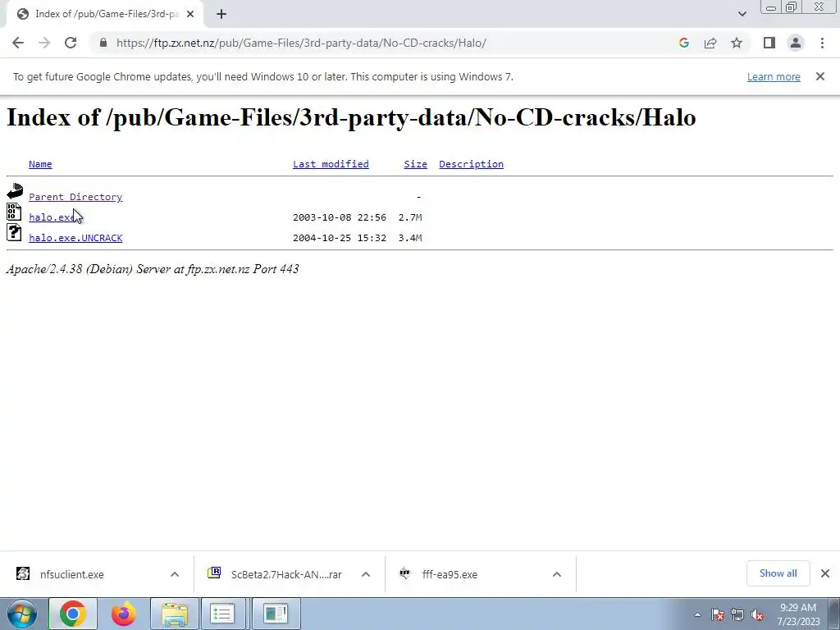This screenshot has height=630, width=840.
Task: Show all downloads
Action: coord(778,573)
